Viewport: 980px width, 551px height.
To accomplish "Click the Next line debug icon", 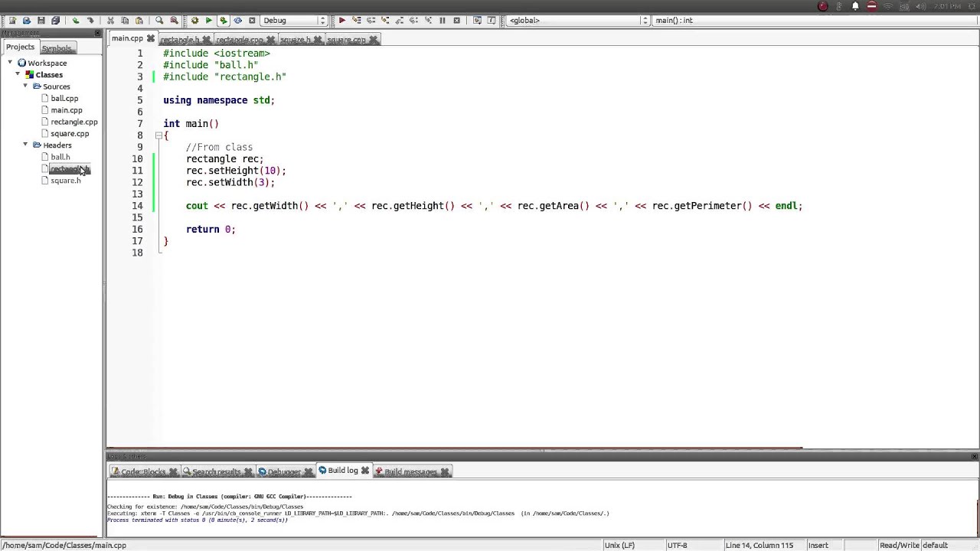I will click(371, 21).
